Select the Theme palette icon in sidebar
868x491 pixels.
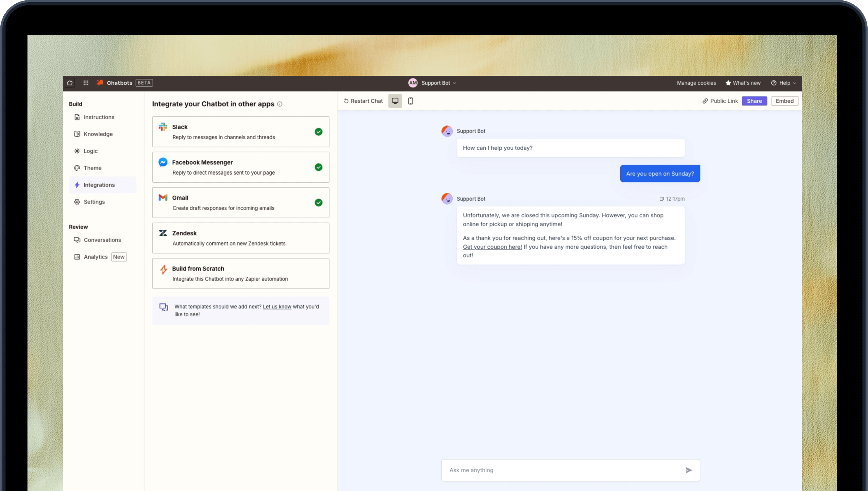77,168
